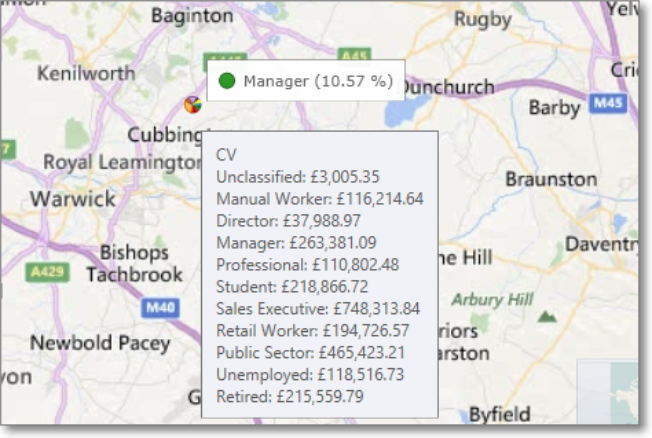Click the Newbold Pacey label
The image size is (652, 438).
[x=100, y=343]
